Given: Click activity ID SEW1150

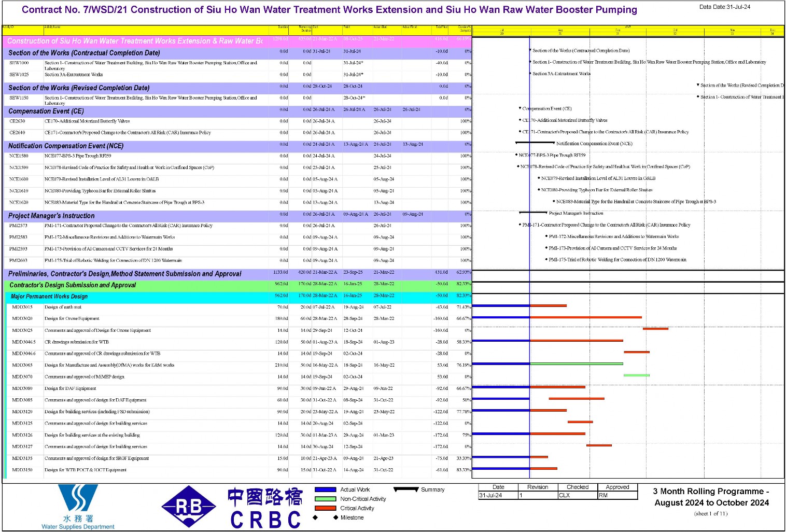Looking at the screenshot, I should [x=19, y=97].
